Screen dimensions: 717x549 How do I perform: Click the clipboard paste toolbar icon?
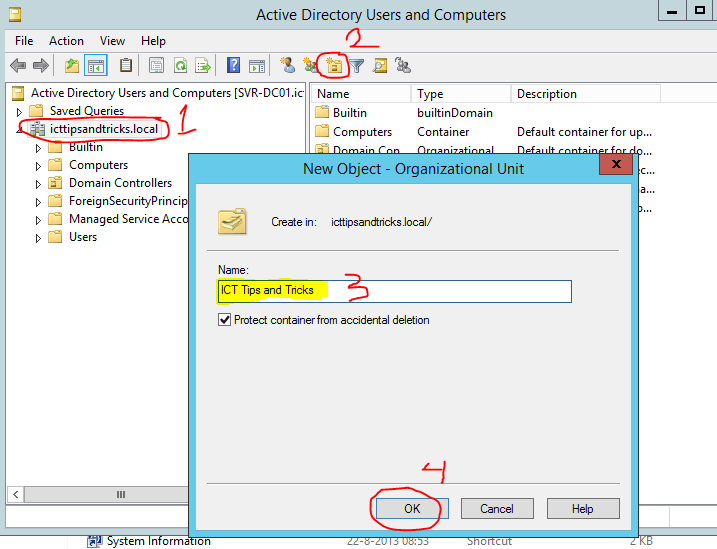pos(126,65)
